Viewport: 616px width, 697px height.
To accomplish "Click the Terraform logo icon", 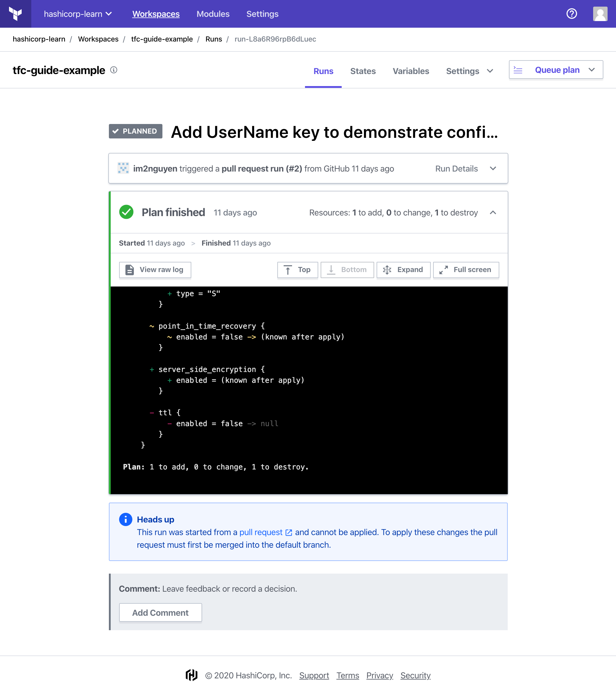I will [15, 14].
